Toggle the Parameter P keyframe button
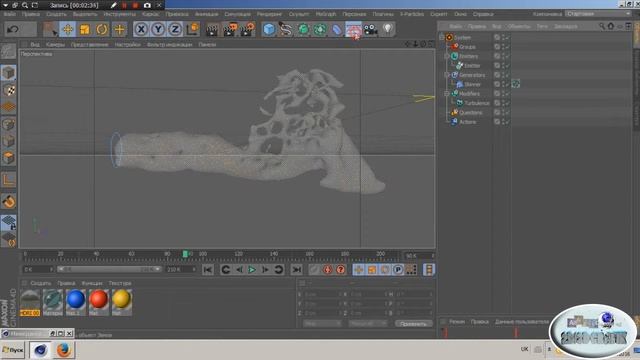Screen dimensions: 640x360 [x=398, y=269]
